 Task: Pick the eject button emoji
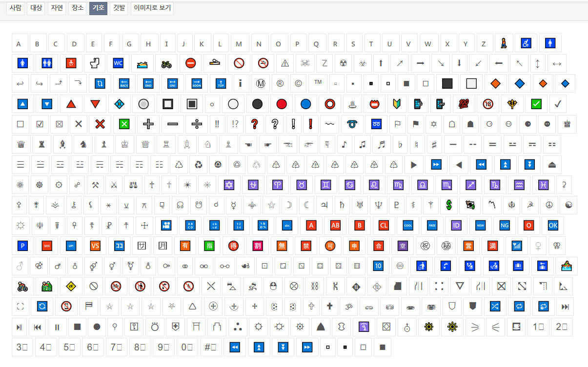[552, 164]
